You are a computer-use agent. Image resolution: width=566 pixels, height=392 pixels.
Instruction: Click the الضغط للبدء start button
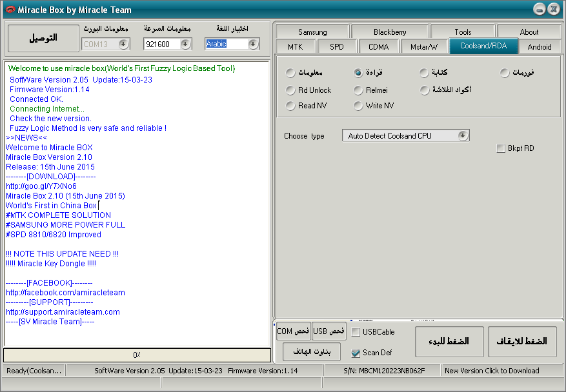[449, 342]
